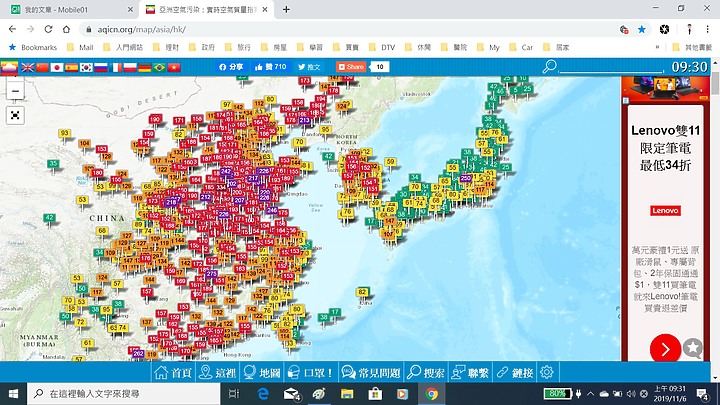Viewport: 720px width, 405px height.
Task: Pick the Spain flag language
Action: [x=72, y=68]
